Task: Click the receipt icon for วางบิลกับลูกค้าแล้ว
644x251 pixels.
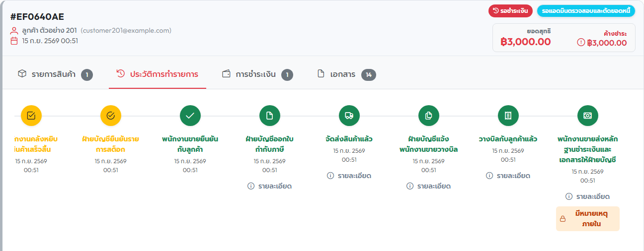Action: pos(508,116)
